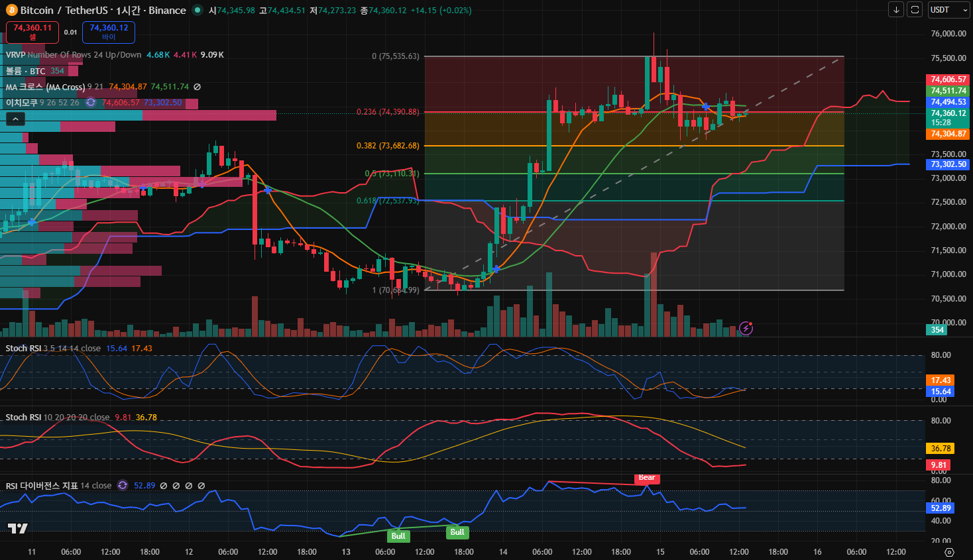Viewport: 973px width, 560px height.
Task: Open chart settings gear at bottom right
Action: pyautogui.click(x=949, y=552)
